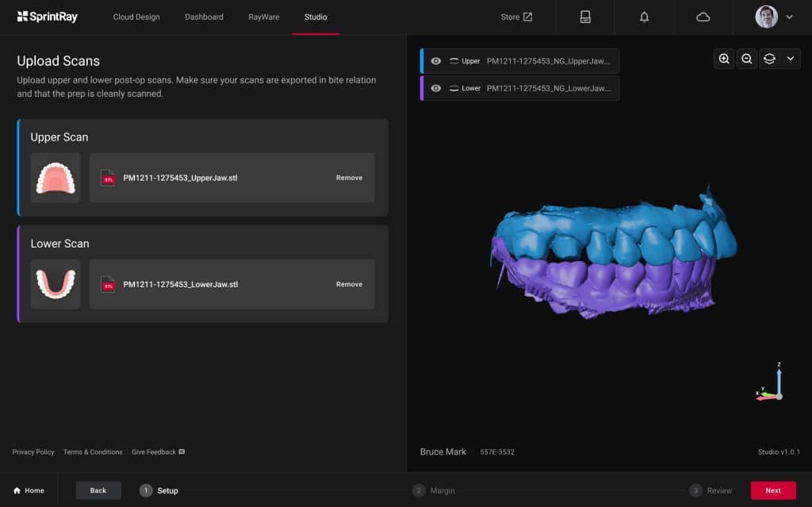The width and height of the screenshot is (812, 507).
Task: Open the user profile menu chevron
Action: [x=789, y=17]
